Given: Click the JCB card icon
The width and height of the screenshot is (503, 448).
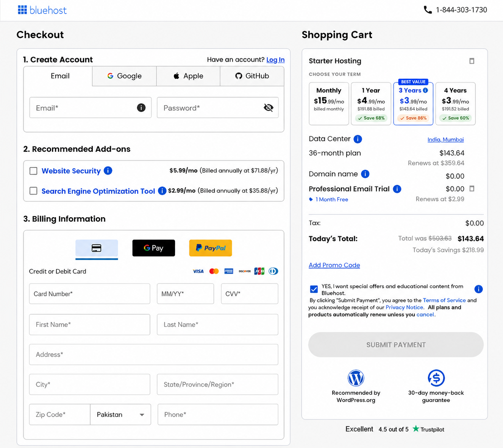Looking at the screenshot, I should point(259,271).
